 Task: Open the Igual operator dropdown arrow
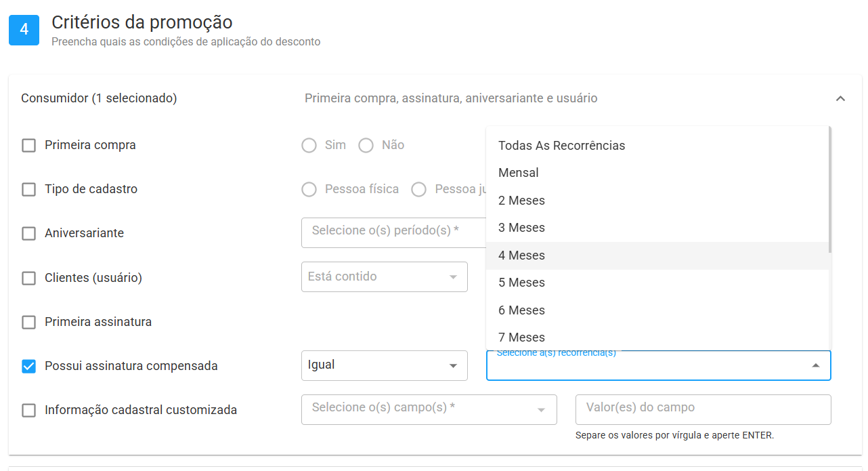(x=453, y=366)
